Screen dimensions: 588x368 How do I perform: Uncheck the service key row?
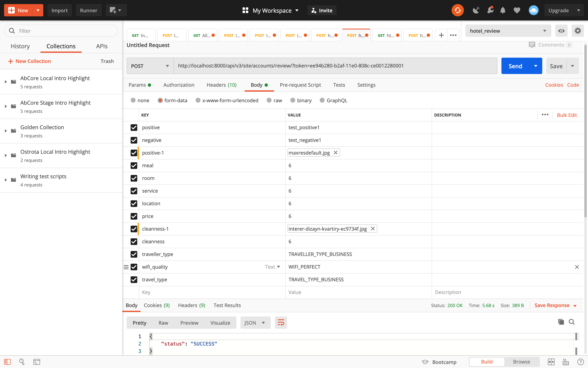134,191
